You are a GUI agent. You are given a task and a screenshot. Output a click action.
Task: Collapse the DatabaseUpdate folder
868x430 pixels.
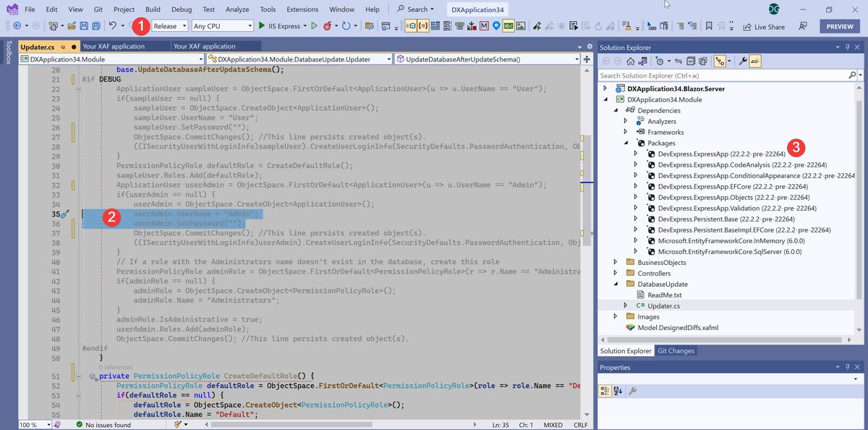[616, 284]
